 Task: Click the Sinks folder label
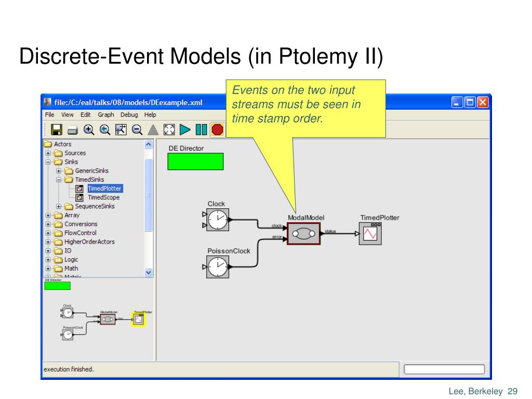click(x=71, y=162)
